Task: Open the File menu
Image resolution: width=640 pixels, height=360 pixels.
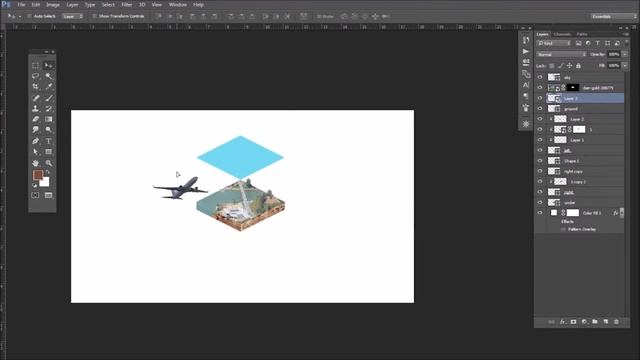Action: [x=21, y=5]
